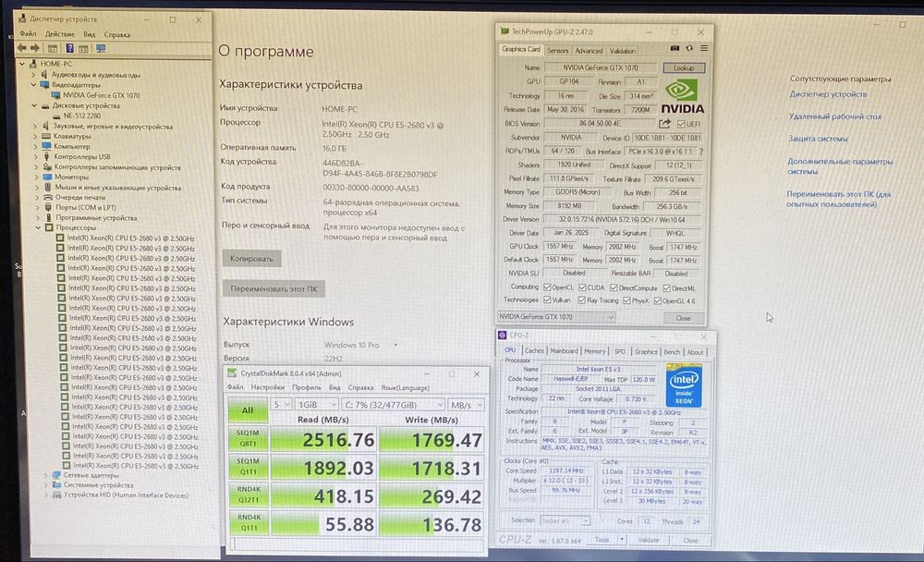Select the Keyboards (Клавиатуры) device icon
This screenshot has height=562, width=924.
point(46,136)
